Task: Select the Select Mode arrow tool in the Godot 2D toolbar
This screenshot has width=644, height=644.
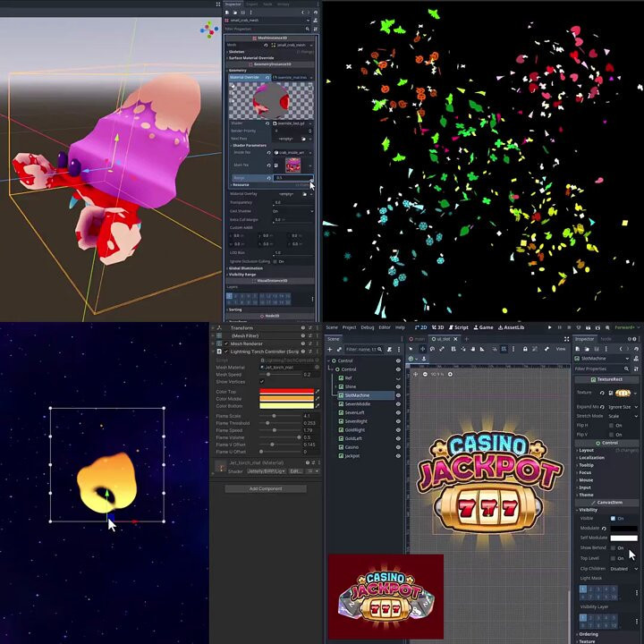Action: 411,349
